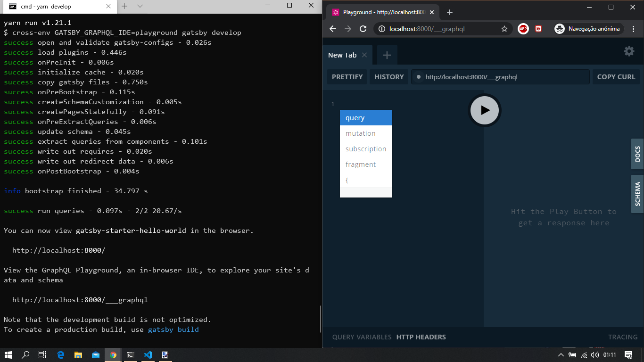The height and width of the screenshot is (362, 644).
Task: Execute the query with the Play button
Action: pyautogui.click(x=484, y=110)
